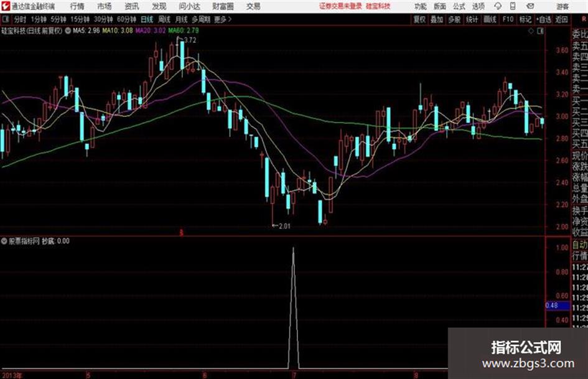Open the F10 company info button
The height and width of the screenshot is (379, 588).
tap(508, 19)
